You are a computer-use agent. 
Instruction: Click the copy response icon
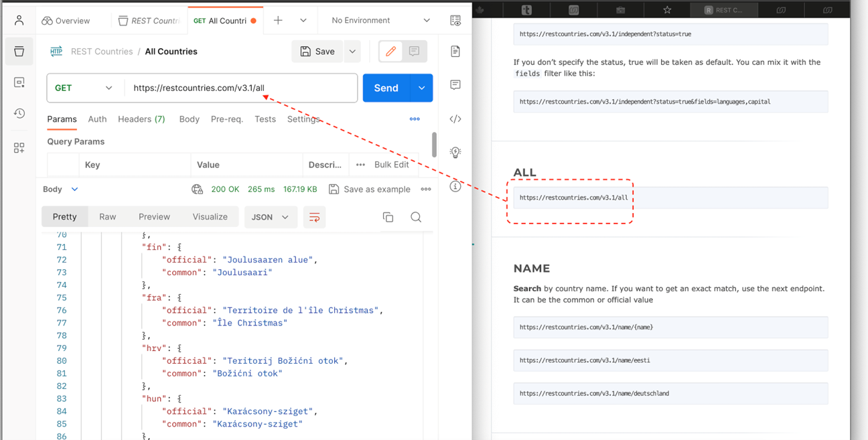point(388,217)
